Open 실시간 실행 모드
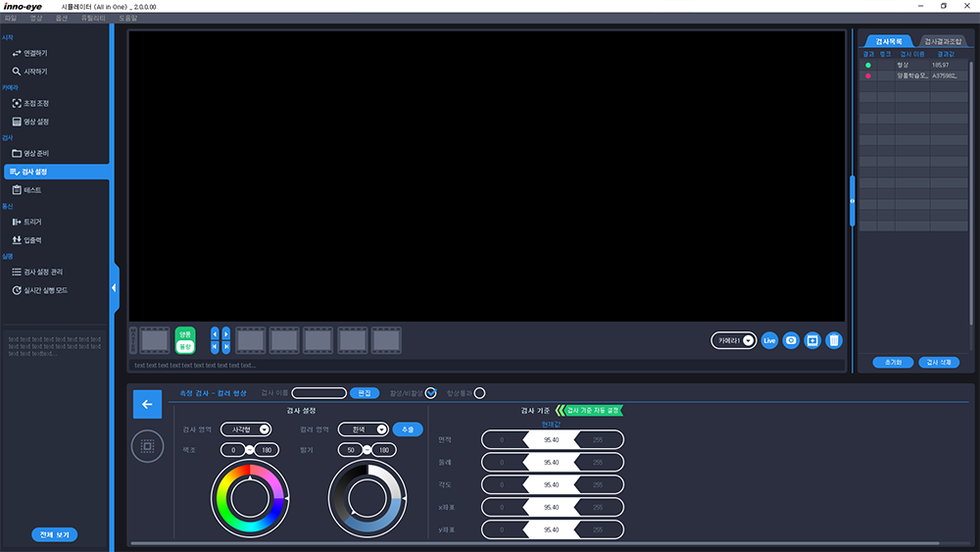This screenshot has width=980, height=552. pos(40,290)
